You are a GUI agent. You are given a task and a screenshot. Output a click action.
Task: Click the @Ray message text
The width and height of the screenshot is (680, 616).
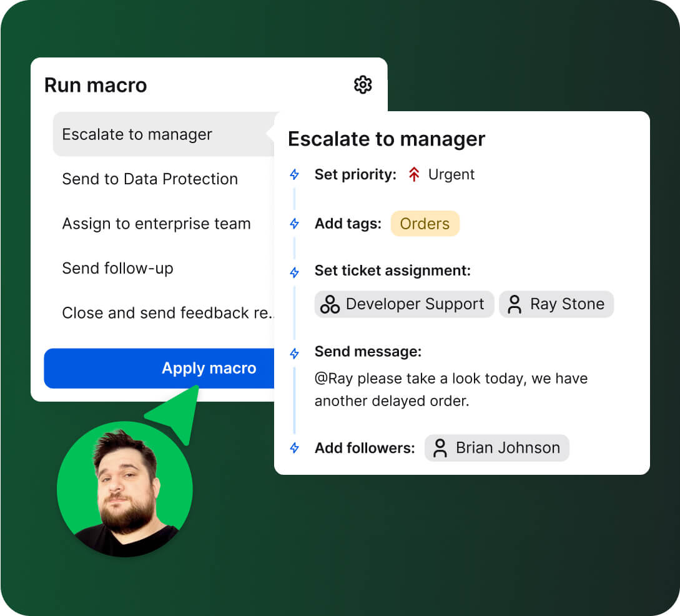(450, 386)
